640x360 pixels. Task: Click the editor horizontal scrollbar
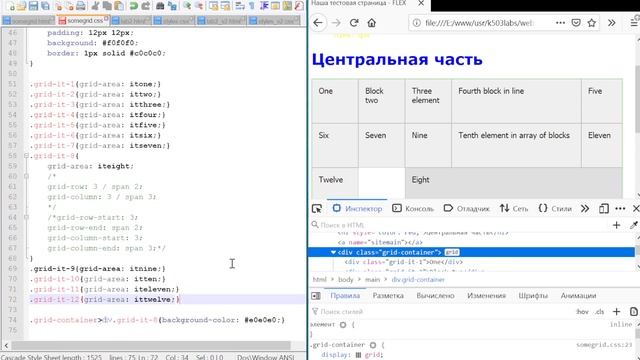point(151,345)
